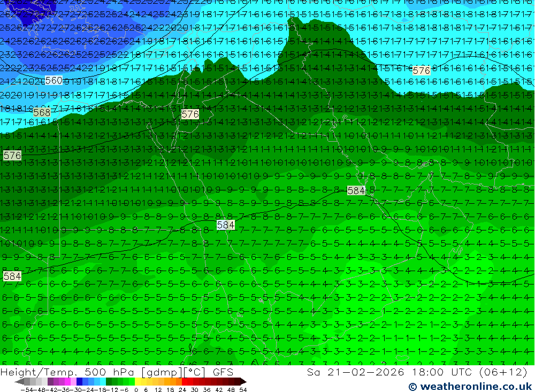Viewport: 535px width, 392px height.
Task: Pick the dark purple legend swatch
Action: tap(50, 382)
